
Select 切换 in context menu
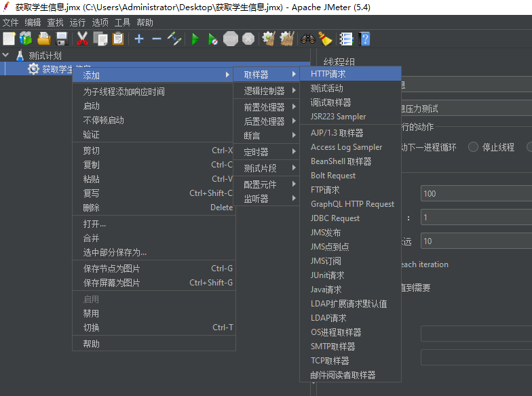coord(154,328)
